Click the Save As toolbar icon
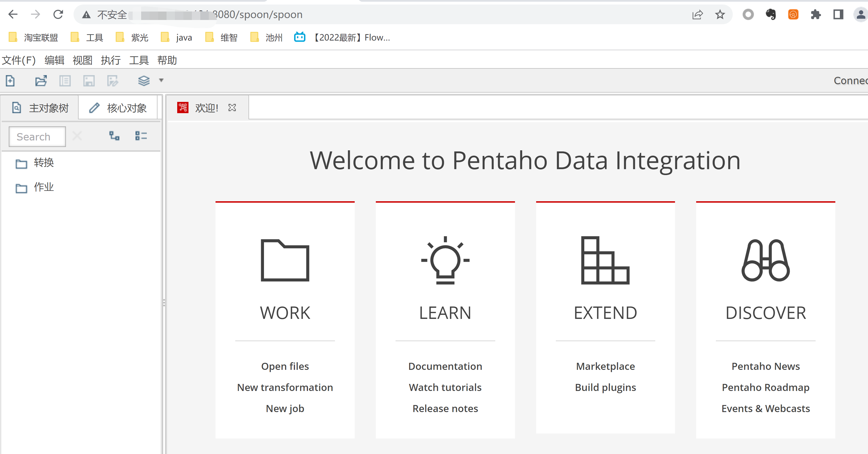 click(x=113, y=81)
